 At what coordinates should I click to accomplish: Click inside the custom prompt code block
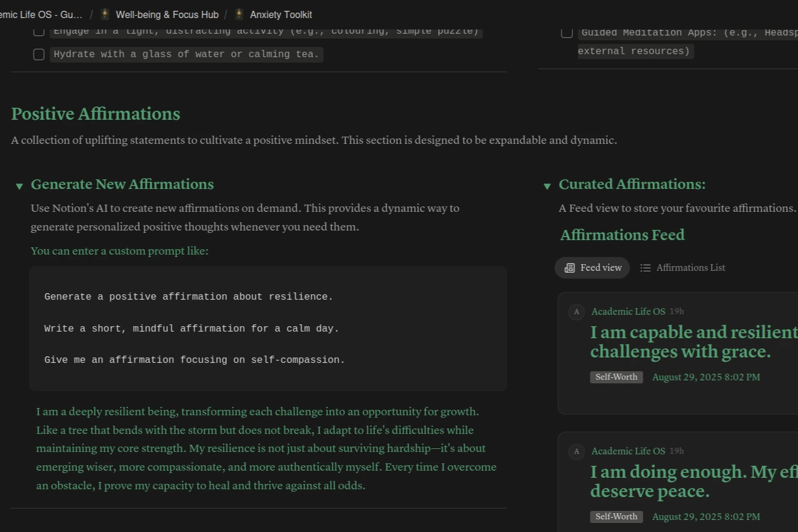[268, 329]
